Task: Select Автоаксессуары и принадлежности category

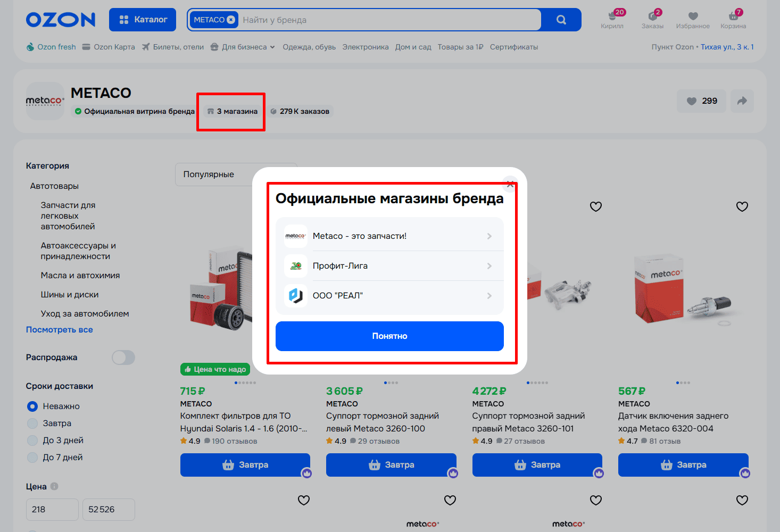Action: click(x=78, y=251)
